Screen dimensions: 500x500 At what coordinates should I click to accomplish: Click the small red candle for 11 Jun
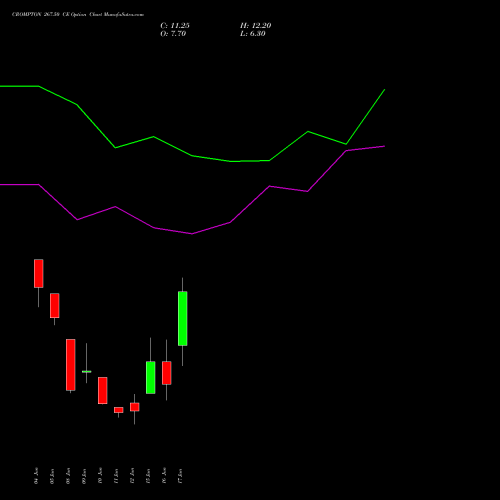pos(119,410)
